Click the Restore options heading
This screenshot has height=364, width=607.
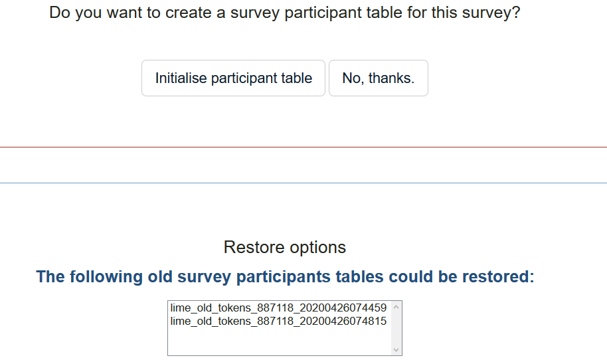click(284, 248)
